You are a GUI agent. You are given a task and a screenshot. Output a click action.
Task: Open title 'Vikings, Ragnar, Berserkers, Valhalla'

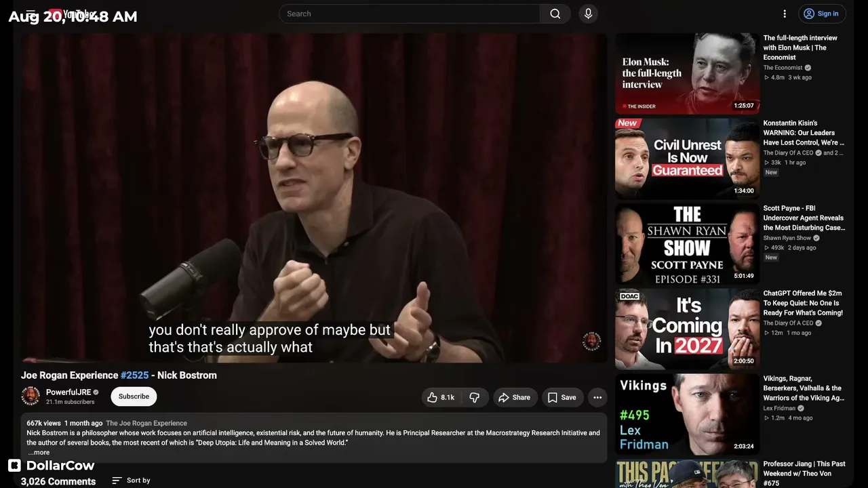tap(804, 388)
